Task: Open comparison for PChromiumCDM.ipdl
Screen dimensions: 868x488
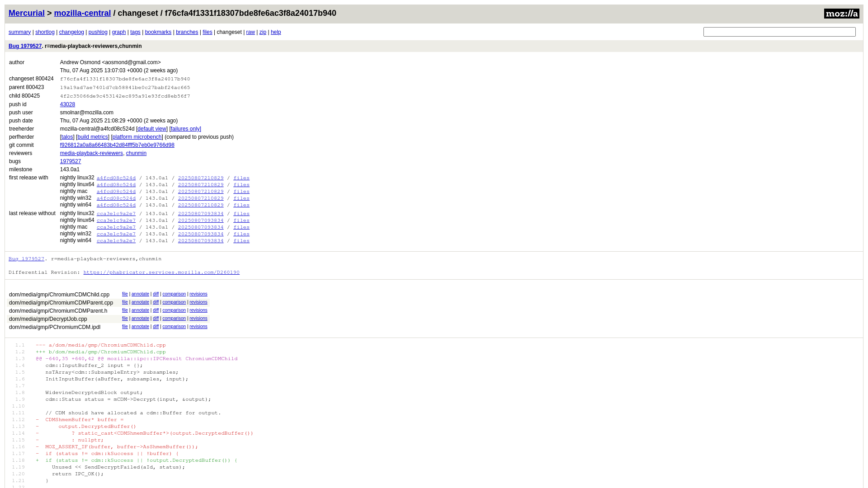Action: tap(174, 327)
